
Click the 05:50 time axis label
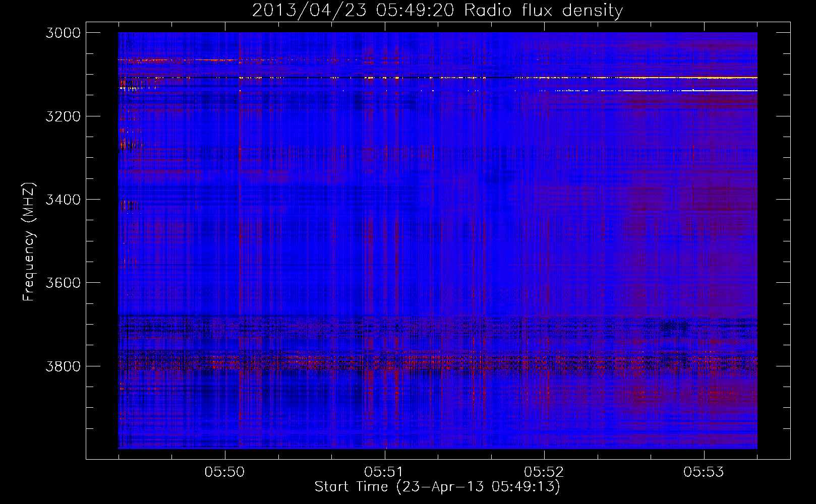224,472
